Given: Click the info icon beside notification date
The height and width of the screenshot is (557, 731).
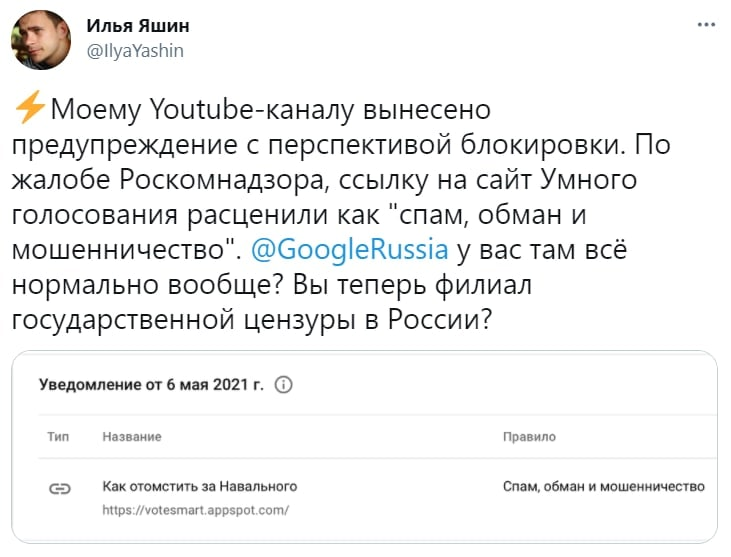Looking at the screenshot, I should coord(283,385).
